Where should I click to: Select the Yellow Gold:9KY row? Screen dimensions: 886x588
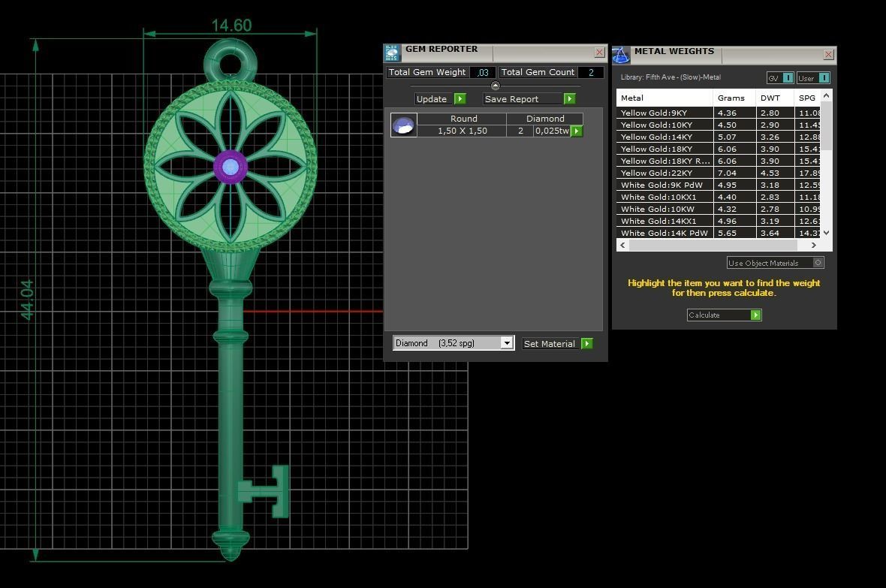[718, 113]
